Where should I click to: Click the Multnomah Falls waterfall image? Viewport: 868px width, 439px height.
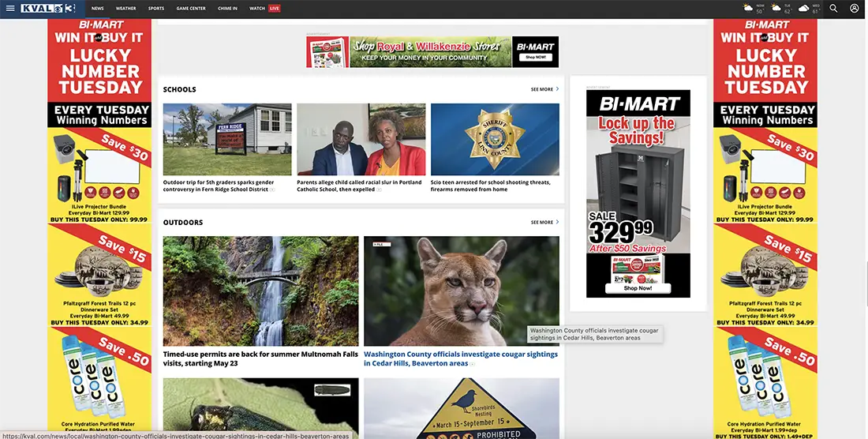click(260, 291)
